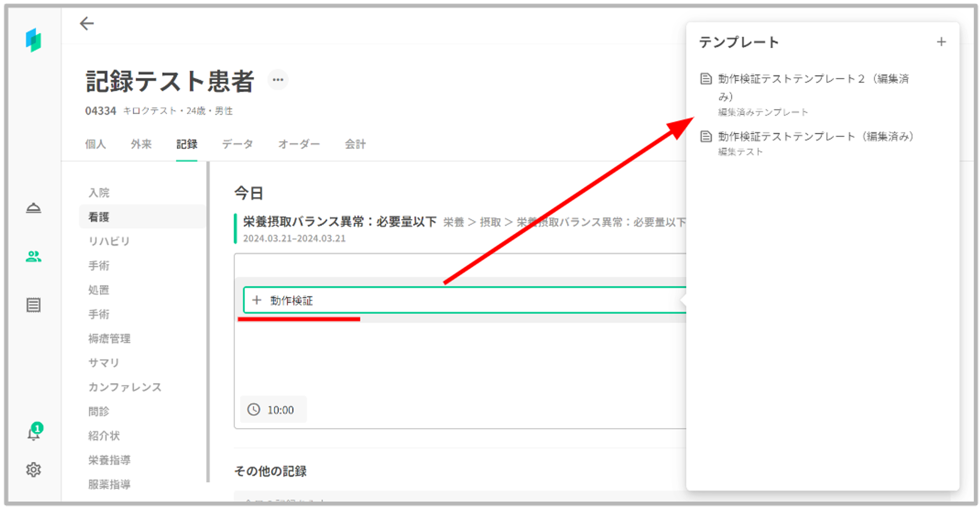This screenshot has height=507, width=980.
Task: Switch to the 会計 tab
Action: click(355, 144)
